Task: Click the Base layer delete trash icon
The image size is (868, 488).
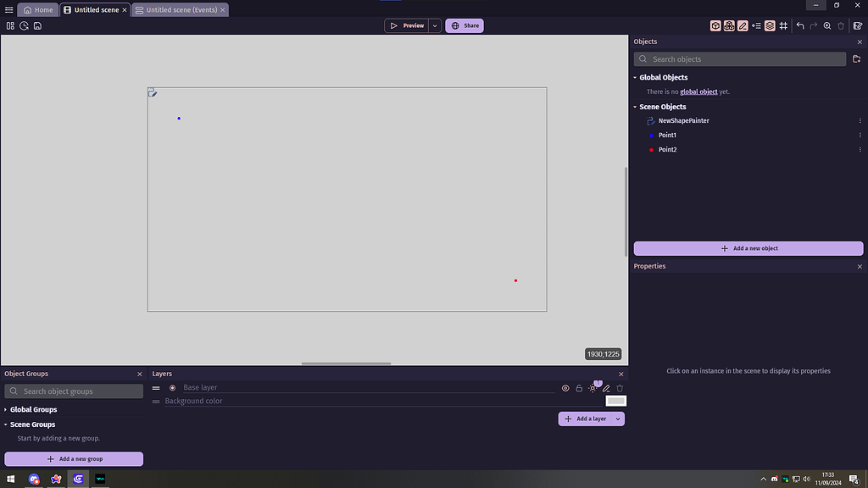Action: tap(620, 388)
